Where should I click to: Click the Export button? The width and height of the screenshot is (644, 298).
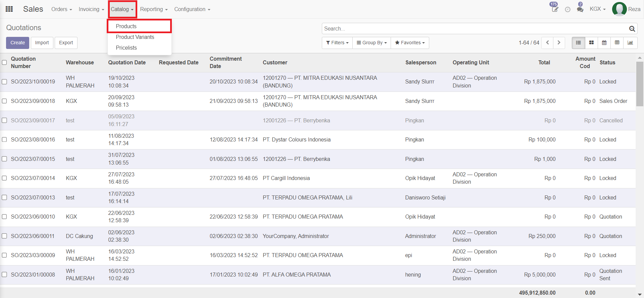(x=66, y=43)
